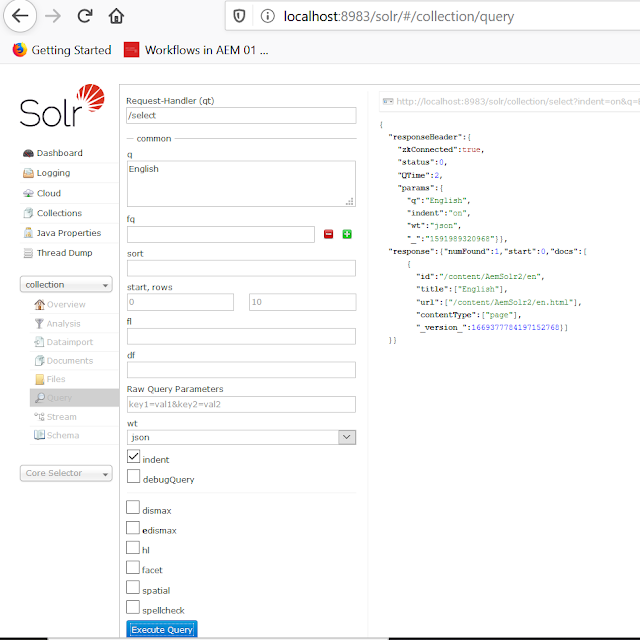Click the fq filter query field
The image size is (640, 640).
[221, 234]
